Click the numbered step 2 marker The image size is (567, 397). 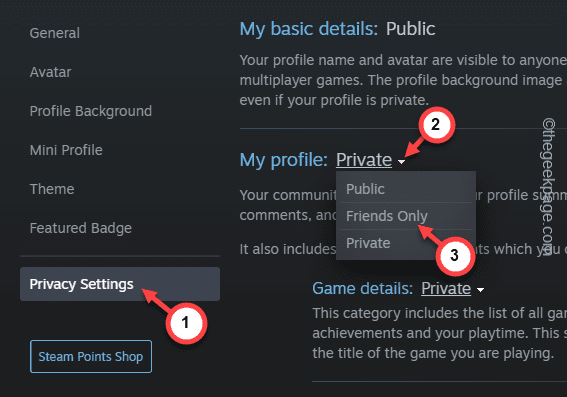(x=436, y=125)
